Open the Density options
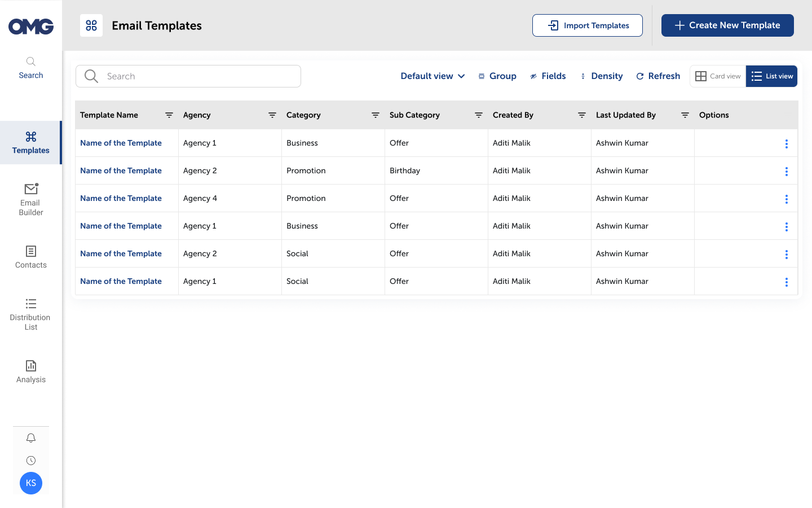This screenshot has width=812, height=508. (x=601, y=76)
